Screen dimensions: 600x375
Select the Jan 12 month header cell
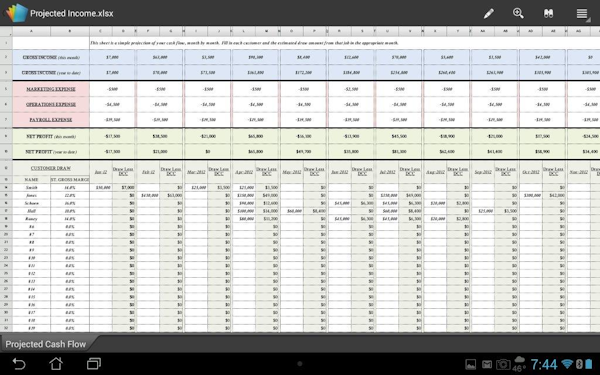(101, 172)
